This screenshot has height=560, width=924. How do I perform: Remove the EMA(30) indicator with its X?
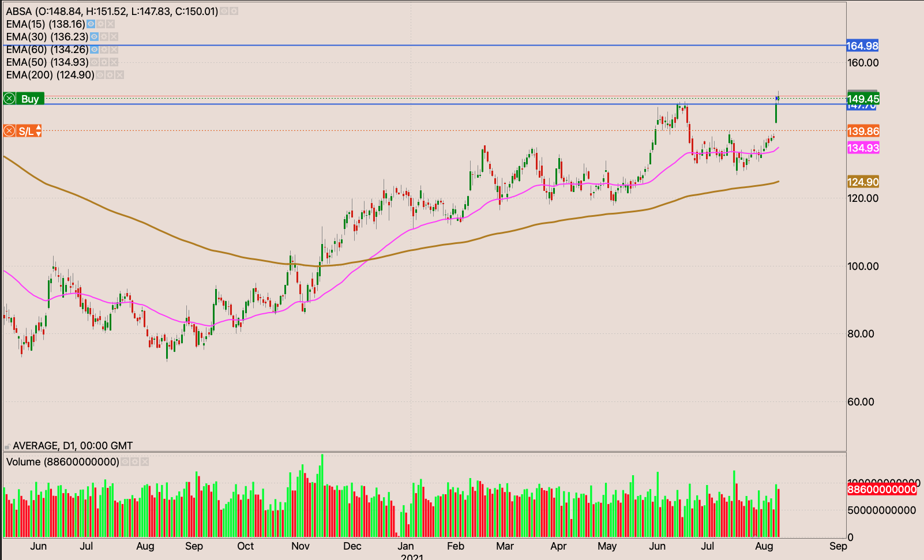pyautogui.click(x=114, y=37)
